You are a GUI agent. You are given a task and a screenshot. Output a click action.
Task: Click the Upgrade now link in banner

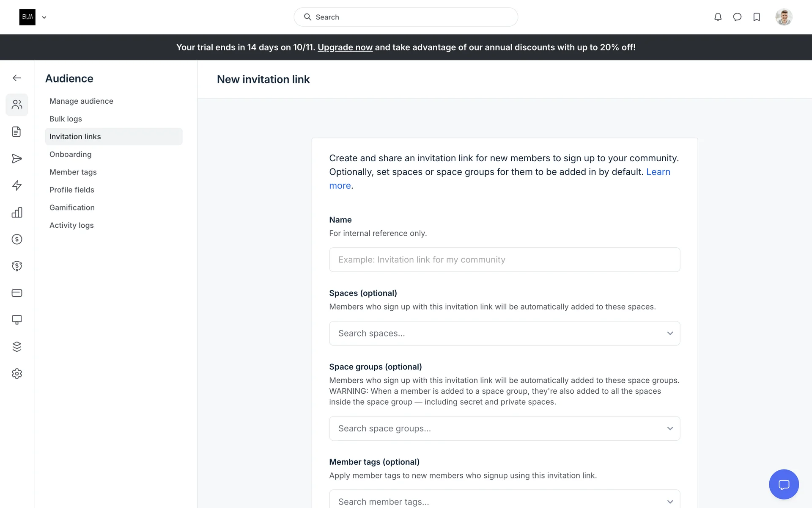(345, 47)
